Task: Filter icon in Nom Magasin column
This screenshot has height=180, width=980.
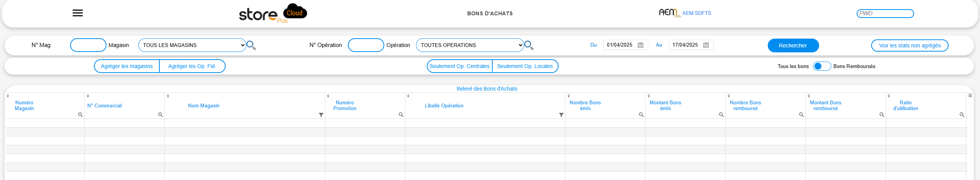Action: (x=321, y=115)
